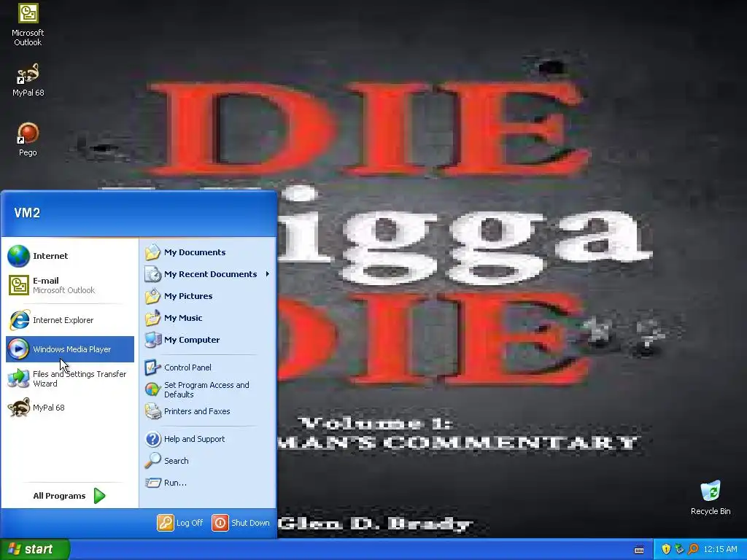Launch MyPal 68 from the Start menu list
Screen dimensions: 747x560
pos(69,408)
